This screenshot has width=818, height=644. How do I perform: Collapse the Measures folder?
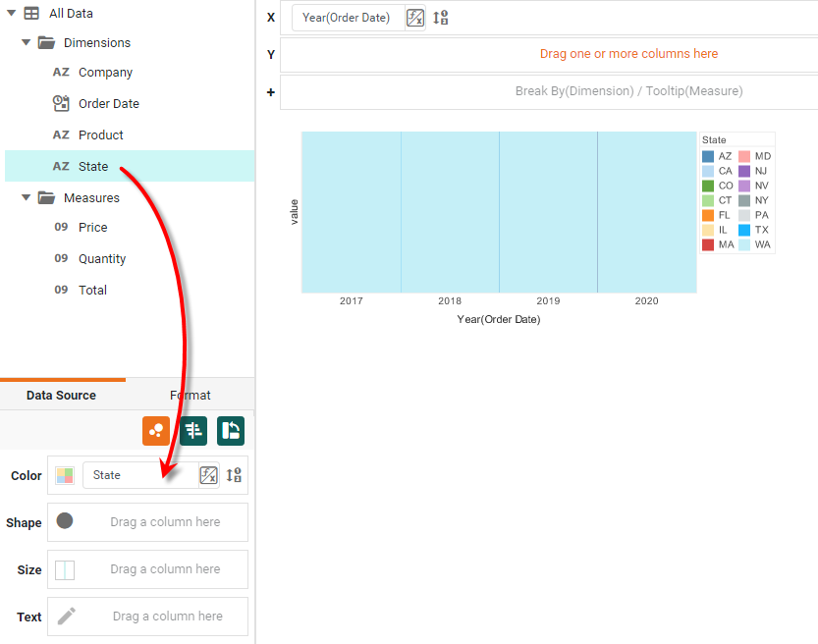click(x=27, y=198)
